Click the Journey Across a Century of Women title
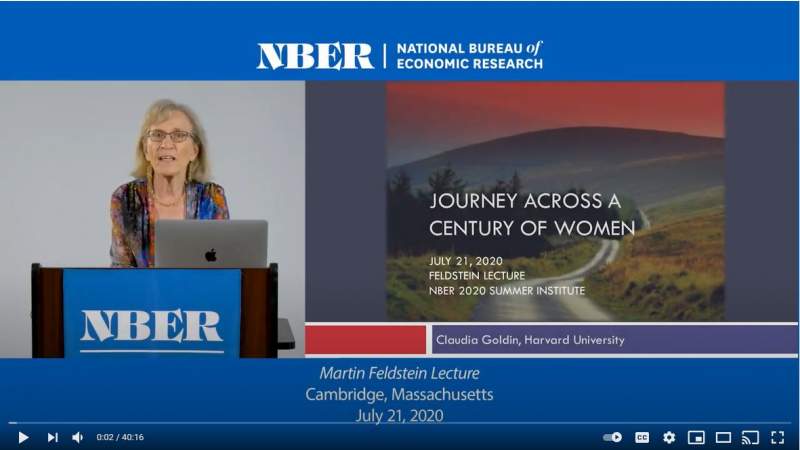The image size is (800, 450). [x=531, y=214]
